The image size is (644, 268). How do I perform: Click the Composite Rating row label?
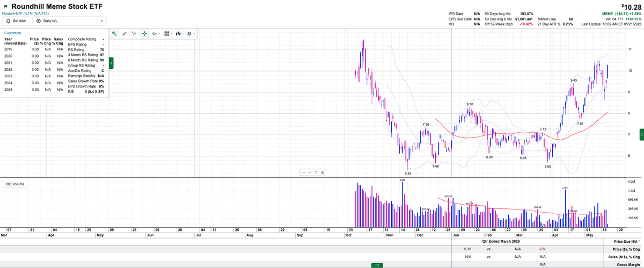(82, 39)
